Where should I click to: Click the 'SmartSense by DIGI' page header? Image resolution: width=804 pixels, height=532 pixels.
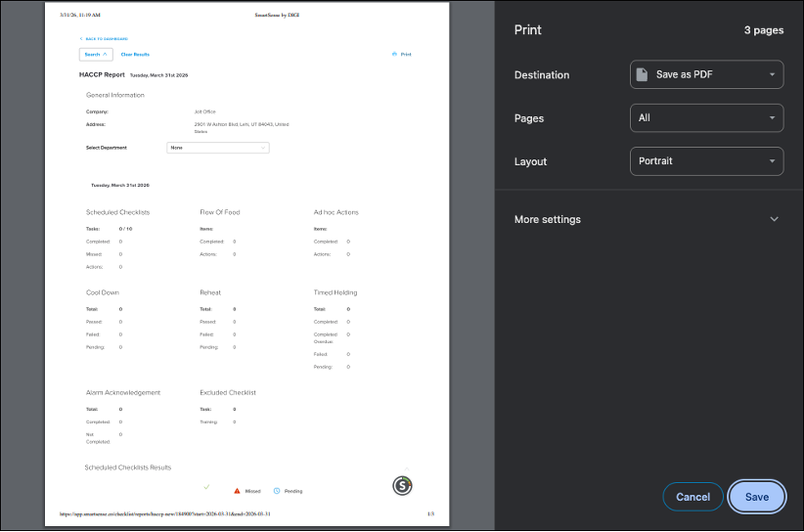(277, 16)
